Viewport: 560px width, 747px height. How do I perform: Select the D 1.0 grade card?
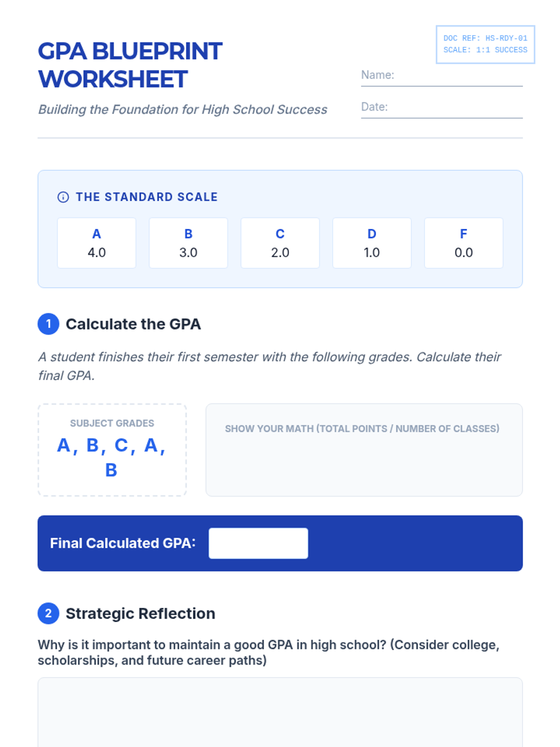coord(372,243)
